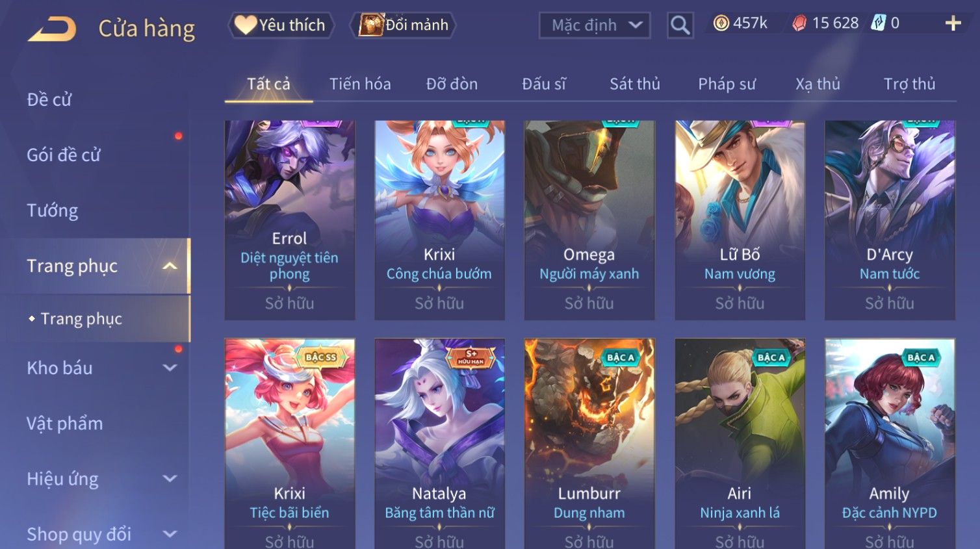Image resolution: width=980 pixels, height=549 pixels.
Task: Click the blue voucher currency icon
Action: [x=879, y=23]
